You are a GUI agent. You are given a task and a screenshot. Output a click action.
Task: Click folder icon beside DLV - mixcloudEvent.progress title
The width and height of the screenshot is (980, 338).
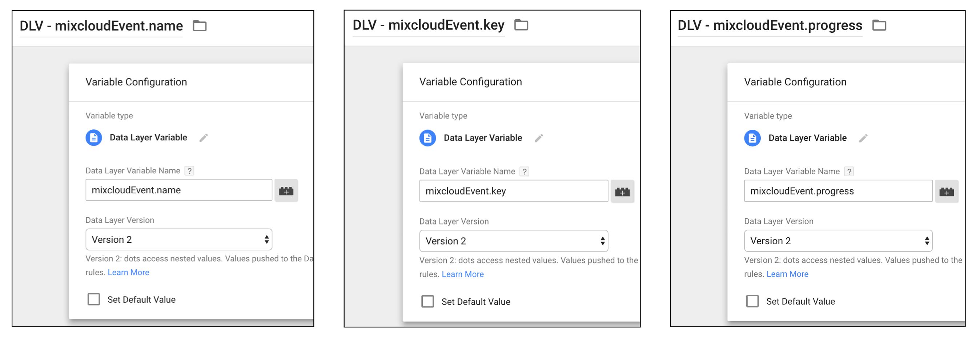879,25
